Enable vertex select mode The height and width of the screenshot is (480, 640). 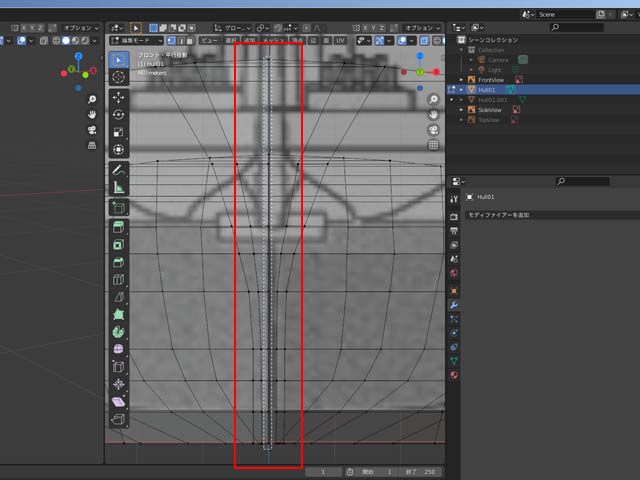coord(171,40)
